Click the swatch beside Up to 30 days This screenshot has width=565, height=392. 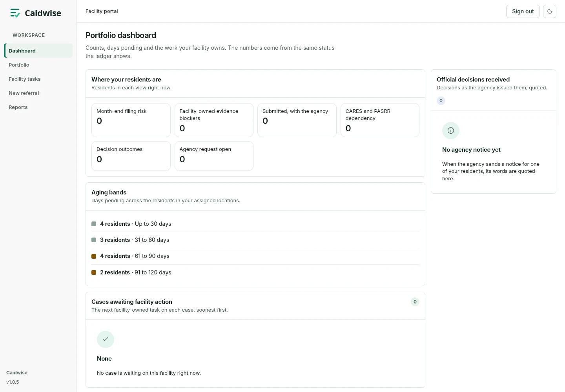[x=94, y=224]
